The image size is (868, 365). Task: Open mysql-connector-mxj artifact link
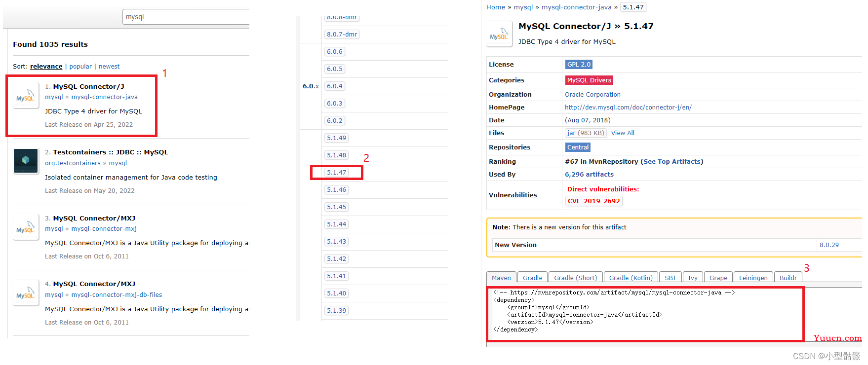pyautogui.click(x=104, y=229)
